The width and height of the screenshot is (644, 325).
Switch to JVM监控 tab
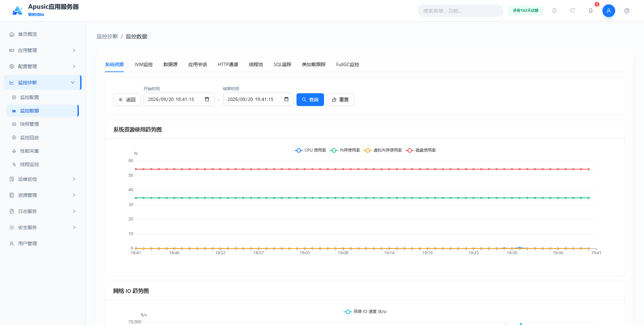point(144,64)
